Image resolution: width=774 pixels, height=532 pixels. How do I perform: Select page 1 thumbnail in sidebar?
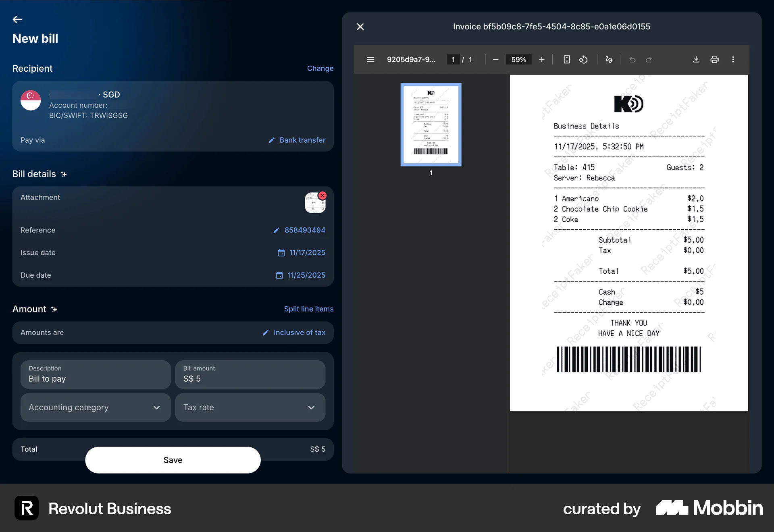click(431, 125)
